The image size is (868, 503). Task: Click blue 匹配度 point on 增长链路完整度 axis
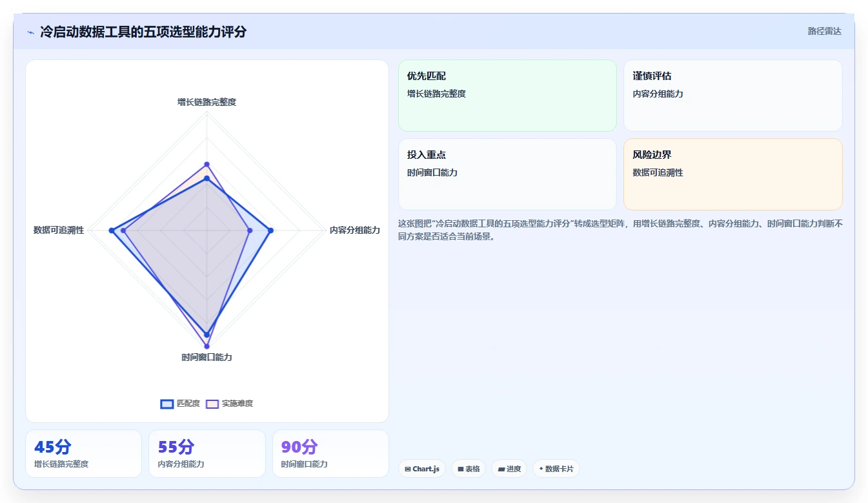click(x=207, y=178)
